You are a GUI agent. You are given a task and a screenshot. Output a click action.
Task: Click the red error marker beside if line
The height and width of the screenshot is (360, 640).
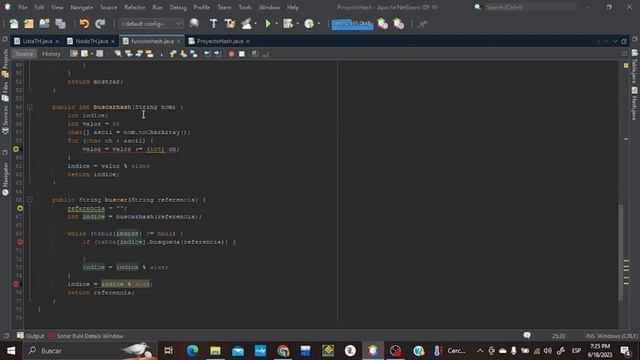point(20,242)
